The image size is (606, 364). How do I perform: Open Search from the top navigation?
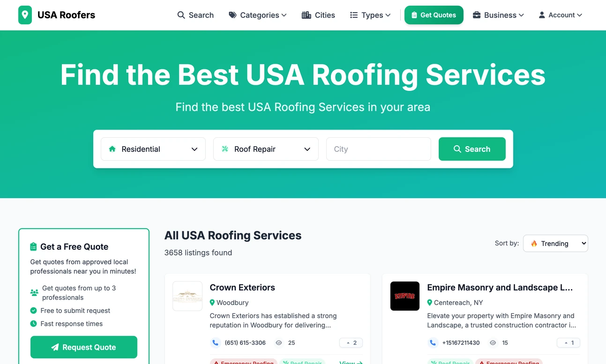coord(195,15)
